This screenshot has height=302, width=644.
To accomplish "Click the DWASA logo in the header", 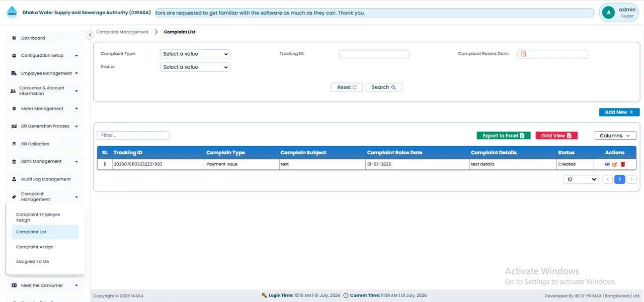I will 12,13.
